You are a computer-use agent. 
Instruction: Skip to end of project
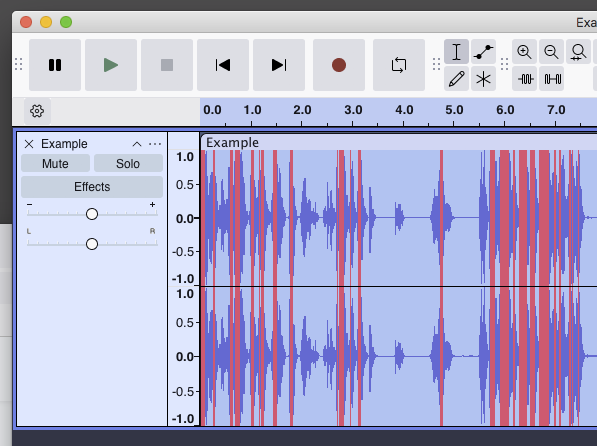279,65
